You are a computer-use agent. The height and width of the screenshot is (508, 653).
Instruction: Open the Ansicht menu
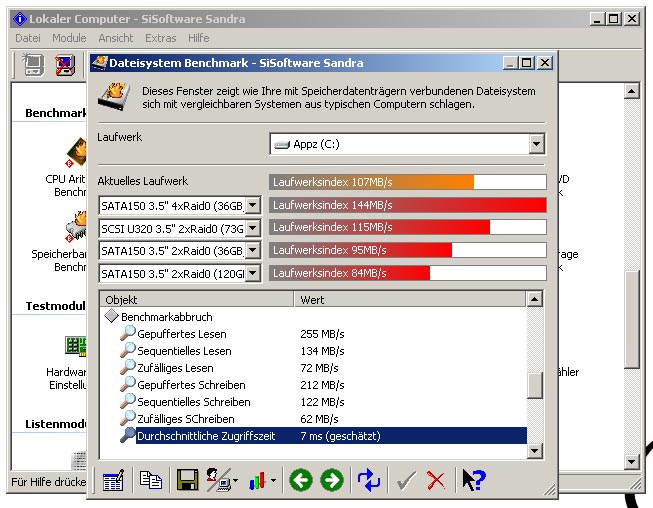[116, 38]
